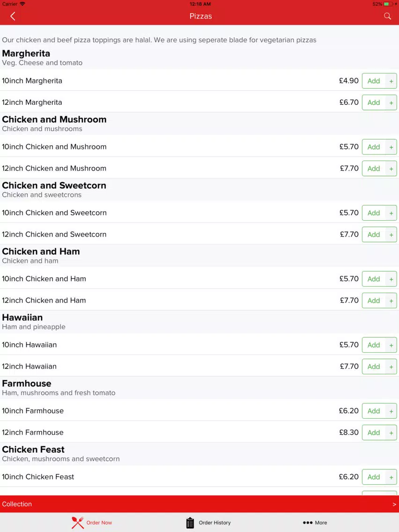Tap the More three-dots icon
The height and width of the screenshot is (532, 399).
click(307, 523)
